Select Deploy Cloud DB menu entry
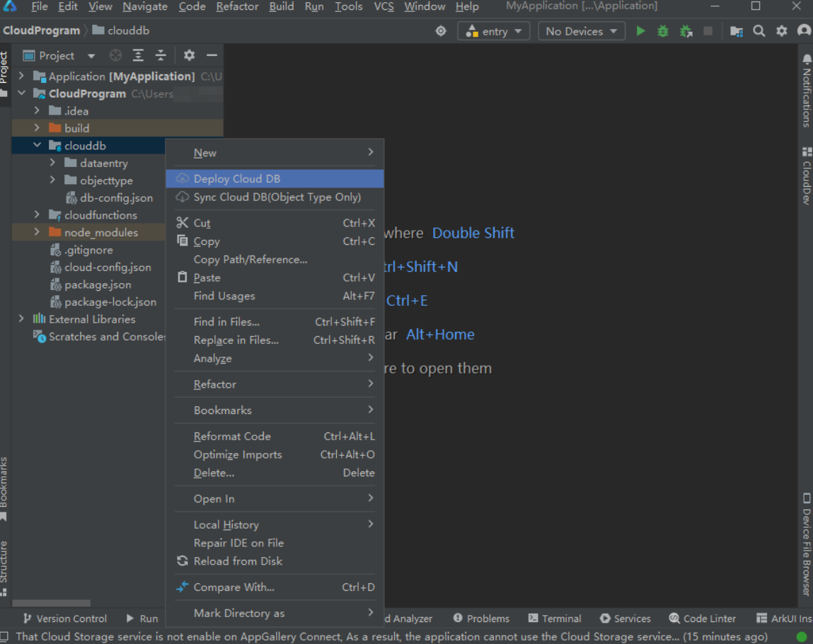This screenshot has width=813, height=644. coord(275,178)
